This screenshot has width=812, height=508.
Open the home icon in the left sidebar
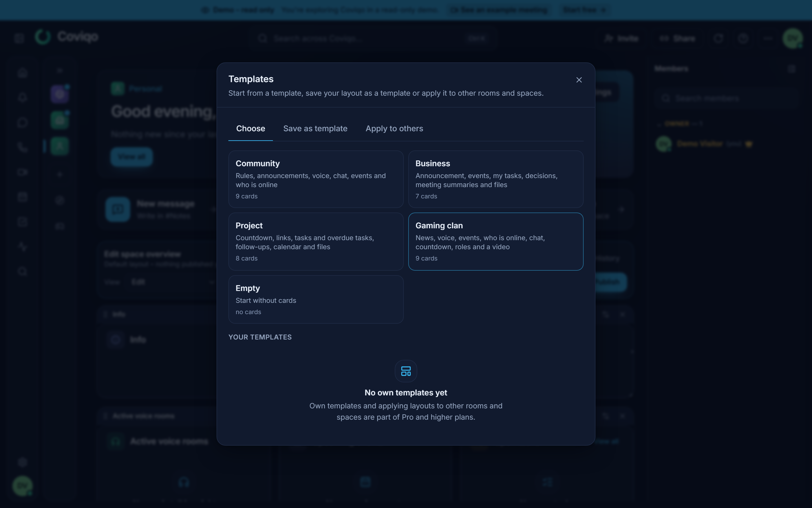23,73
